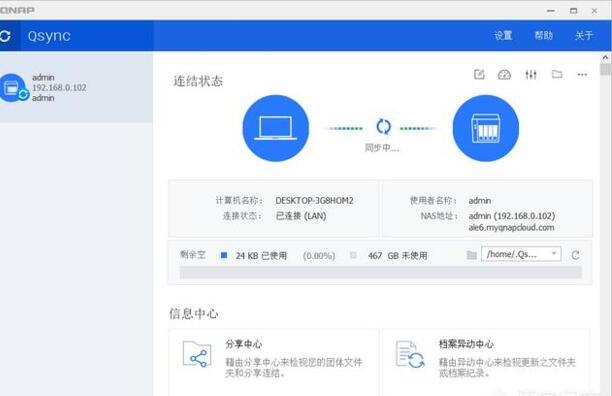Open the sync folder icon in the toolbar
The image size is (612, 396).
click(x=557, y=74)
